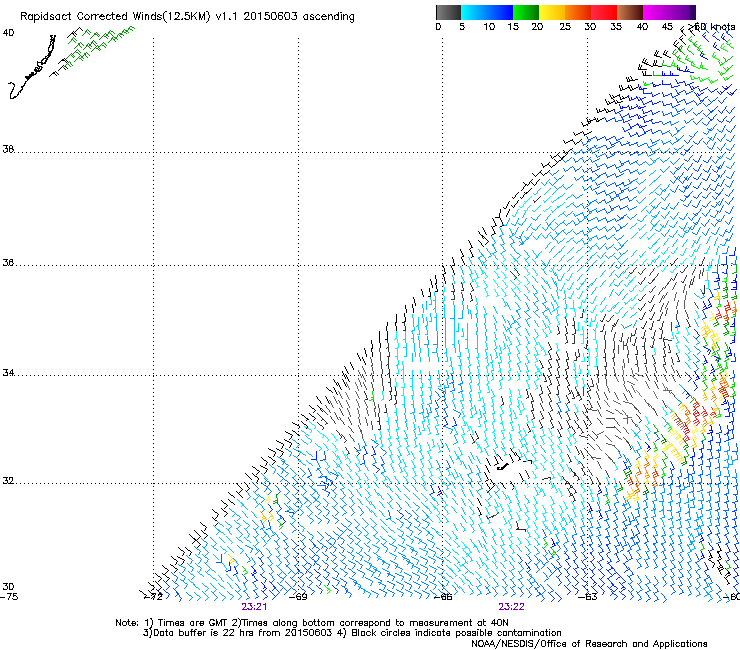
Task: Click the small black island outline near 32N
Action: tap(503, 467)
